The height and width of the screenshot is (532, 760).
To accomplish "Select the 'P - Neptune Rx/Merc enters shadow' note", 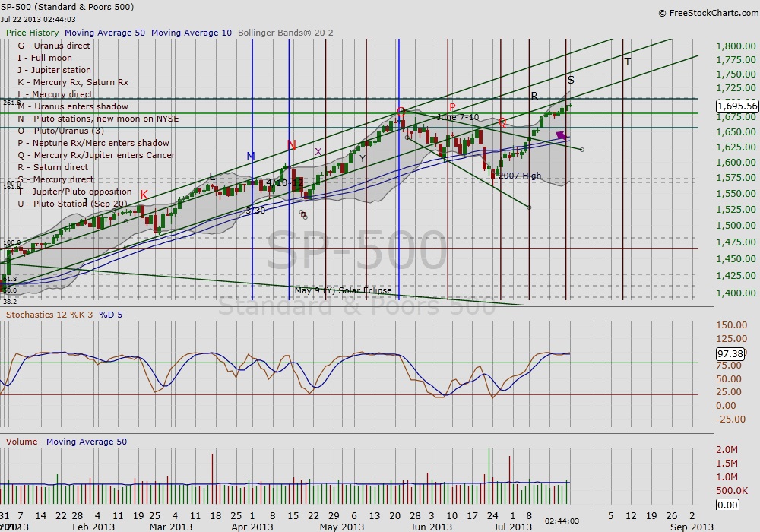I will [93, 143].
